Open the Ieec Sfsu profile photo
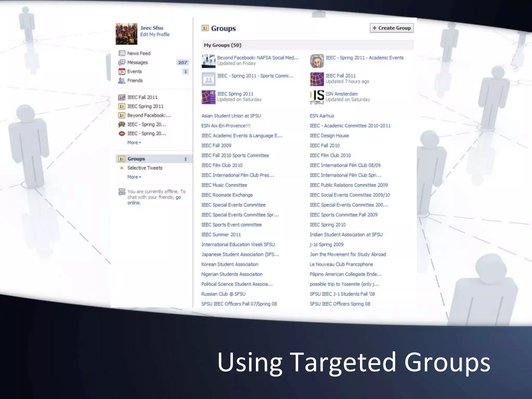The width and height of the screenshot is (532, 399). [127, 34]
